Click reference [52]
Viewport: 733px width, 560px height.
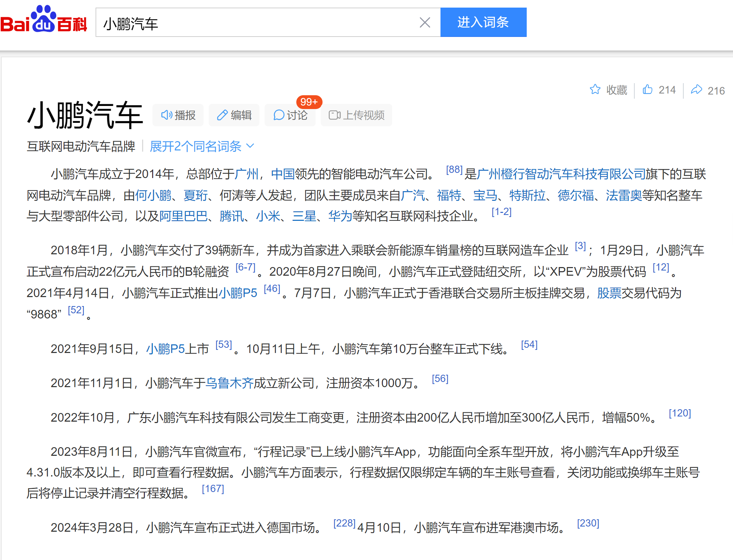(76, 310)
